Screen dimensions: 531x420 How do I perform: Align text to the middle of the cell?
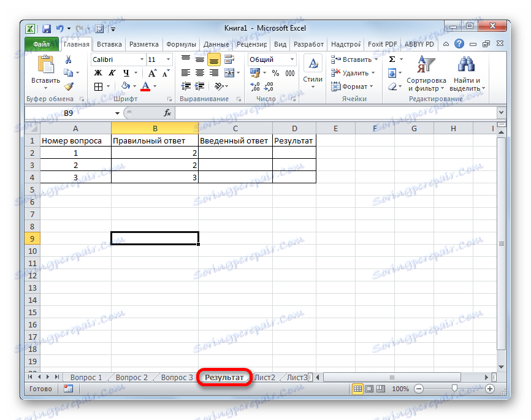pos(200,59)
